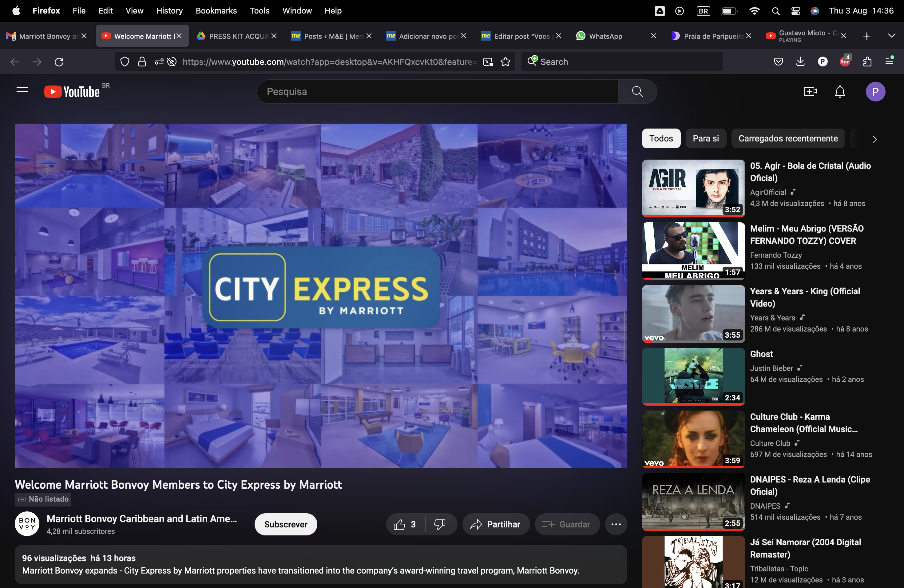Click the City Express video player
The width and height of the screenshot is (904, 588).
[x=321, y=296]
